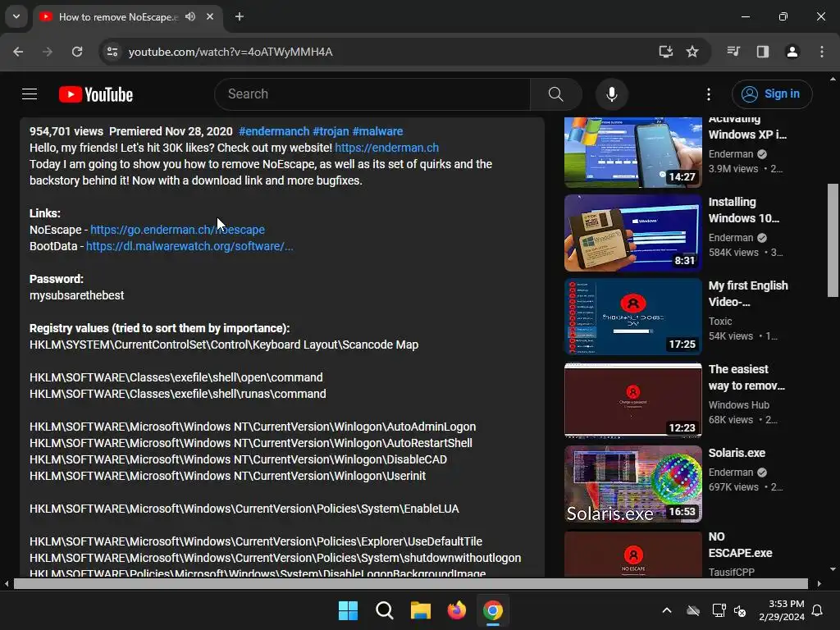Click the Policies\System\EnableLUA registry line

pos(244,509)
